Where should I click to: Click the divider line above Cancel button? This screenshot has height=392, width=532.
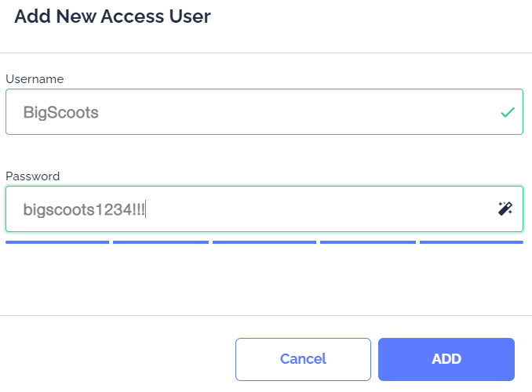click(266, 315)
